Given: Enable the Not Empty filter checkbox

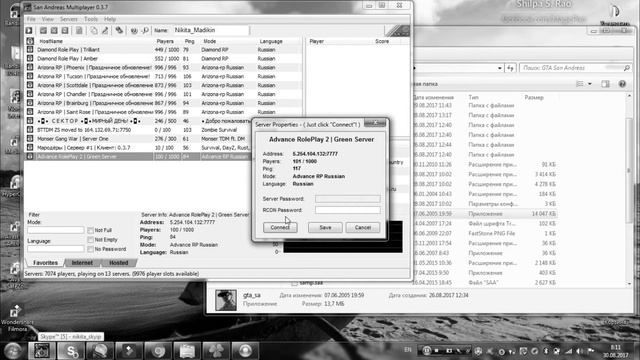Looking at the screenshot, I should [x=90, y=240].
